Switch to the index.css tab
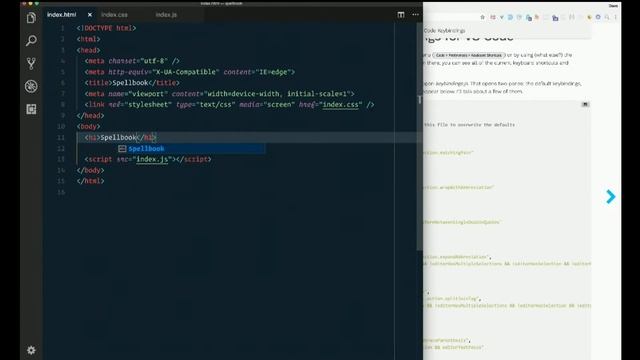This screenshot has width=640, height=360. coord(114,15)
